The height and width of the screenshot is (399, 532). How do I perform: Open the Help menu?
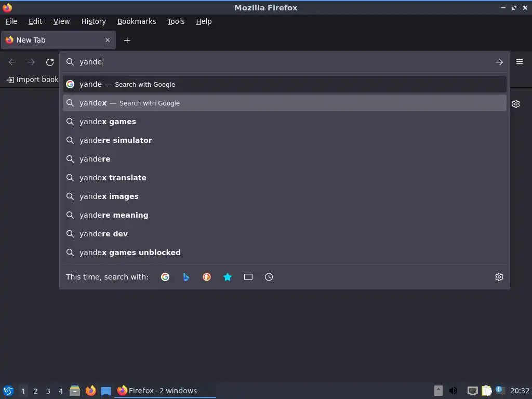pos(204,21)
